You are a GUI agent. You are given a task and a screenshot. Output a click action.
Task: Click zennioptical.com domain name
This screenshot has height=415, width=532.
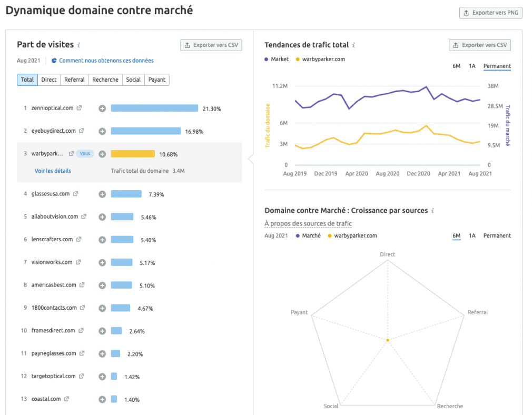52,108
